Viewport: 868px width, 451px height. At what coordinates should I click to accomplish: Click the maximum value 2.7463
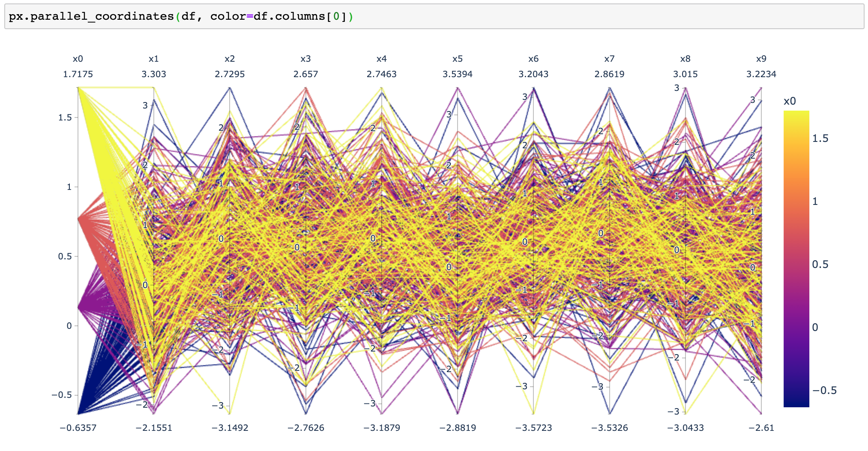tap(382, 74)
